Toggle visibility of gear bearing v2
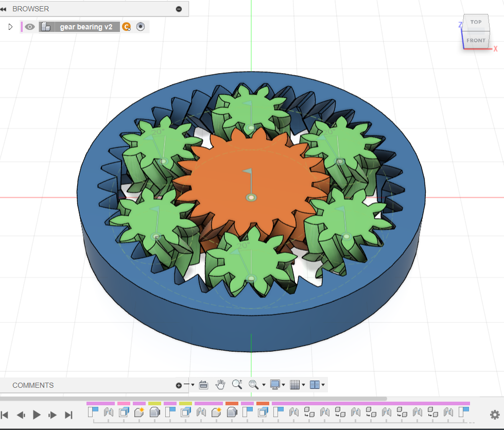The height and width of the screenshot is (430, 504). pyautogui.click(x=30, y=27)
